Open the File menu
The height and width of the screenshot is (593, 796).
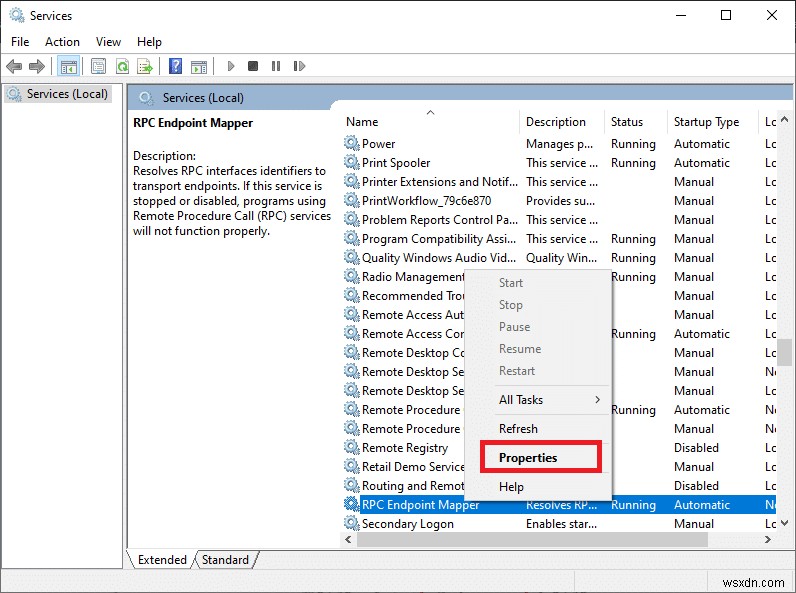20,42
